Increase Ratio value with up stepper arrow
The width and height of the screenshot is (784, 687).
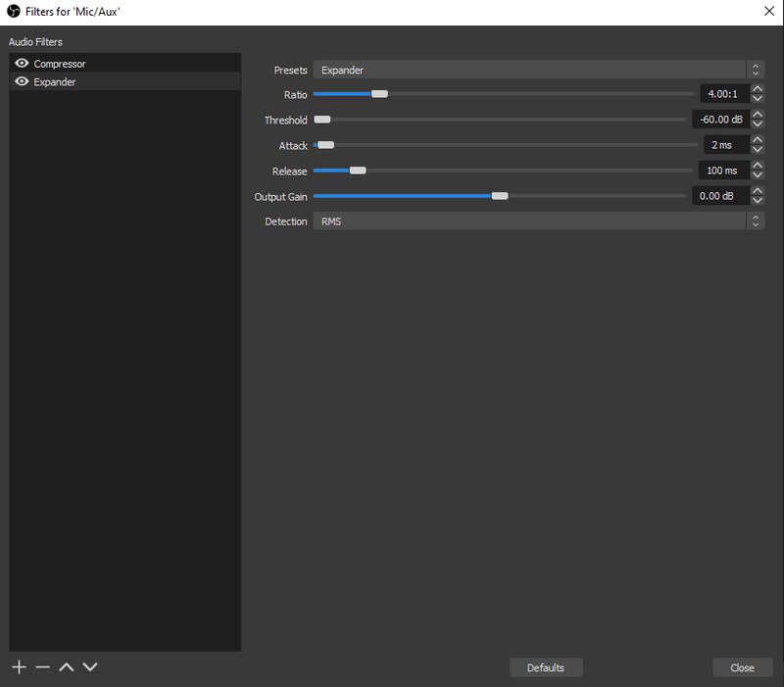[758, 89]
